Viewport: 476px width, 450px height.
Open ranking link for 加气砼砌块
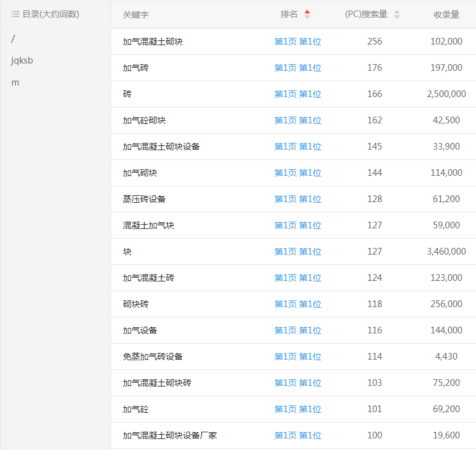tap(297, 120)
